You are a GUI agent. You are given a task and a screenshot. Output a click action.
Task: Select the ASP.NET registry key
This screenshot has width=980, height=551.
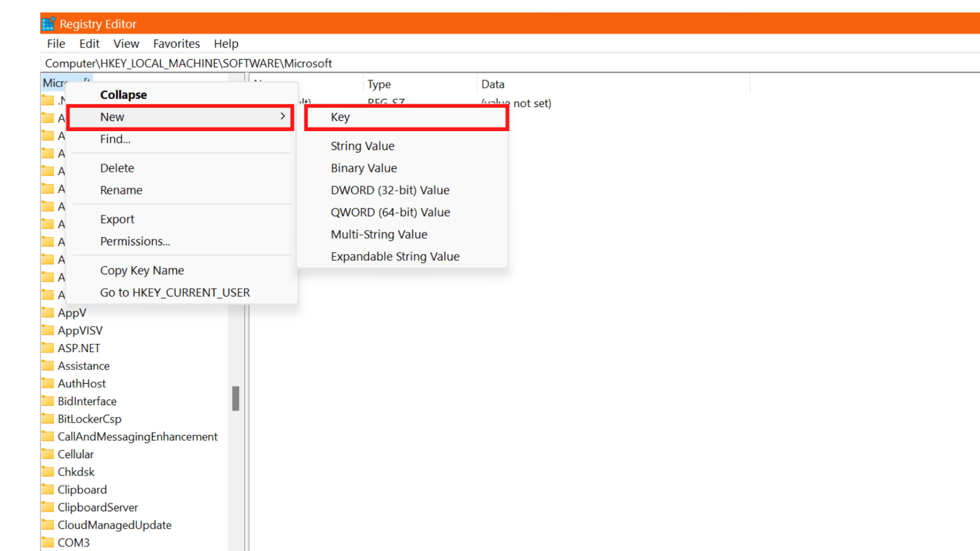point(79,348)
